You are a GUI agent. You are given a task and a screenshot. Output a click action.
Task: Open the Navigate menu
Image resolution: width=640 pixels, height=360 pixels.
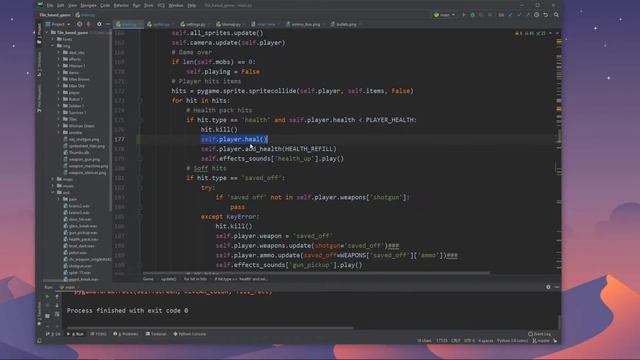88,5
